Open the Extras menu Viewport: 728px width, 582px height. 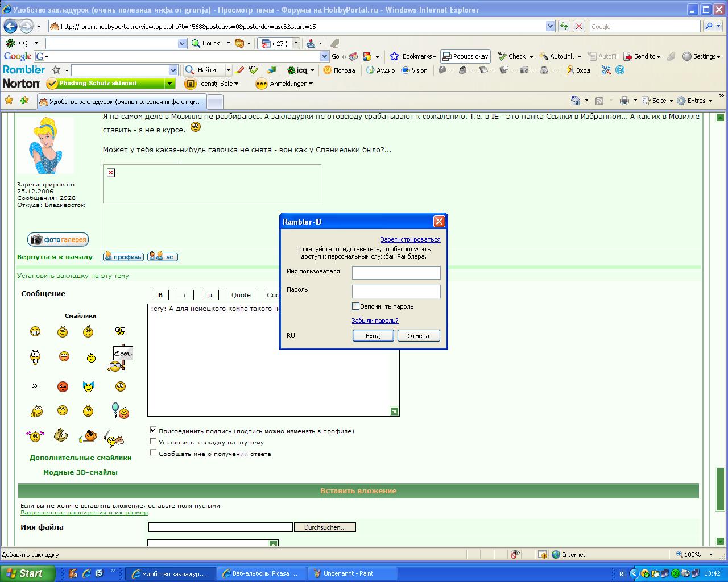point(696,101)
